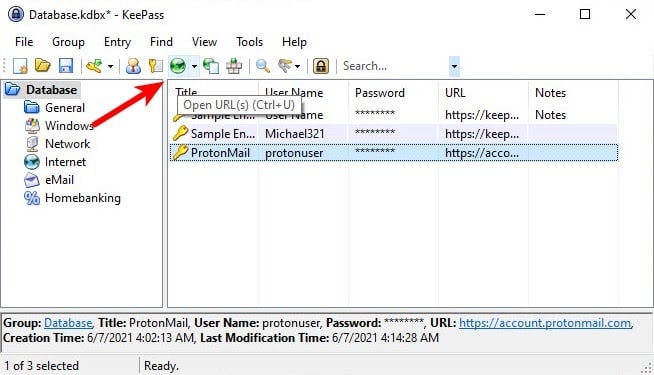Click the Show Entries keys icon

coord(285,65)
